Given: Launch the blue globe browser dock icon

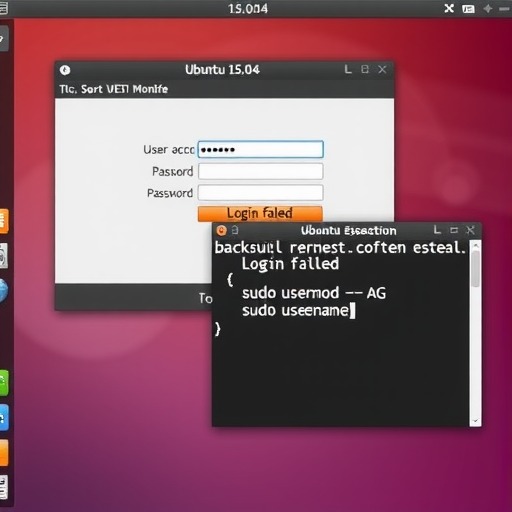Looking at the screenshot, I should [x=3, y=291].
